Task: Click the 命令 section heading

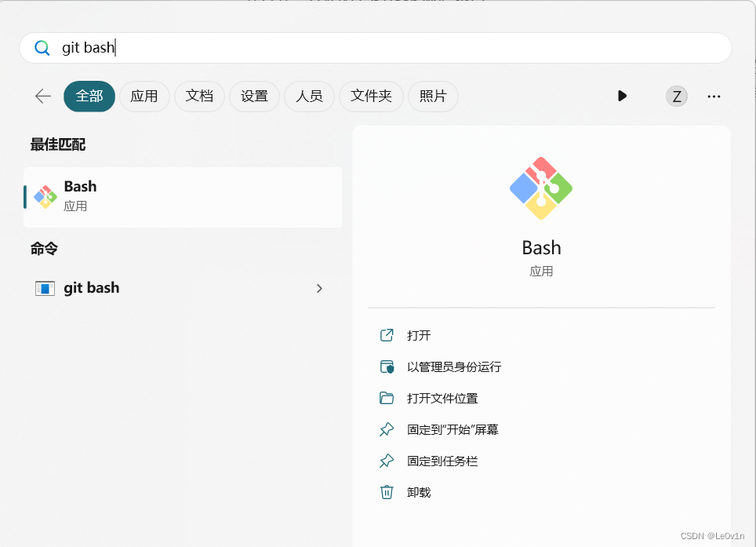Action: 44,249
